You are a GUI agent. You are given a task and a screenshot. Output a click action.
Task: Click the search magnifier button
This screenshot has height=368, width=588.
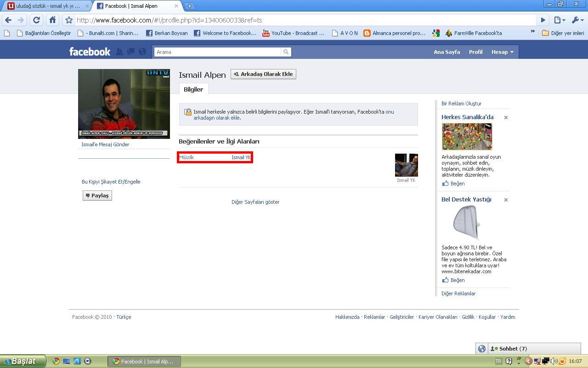click(x=286, y=52)
